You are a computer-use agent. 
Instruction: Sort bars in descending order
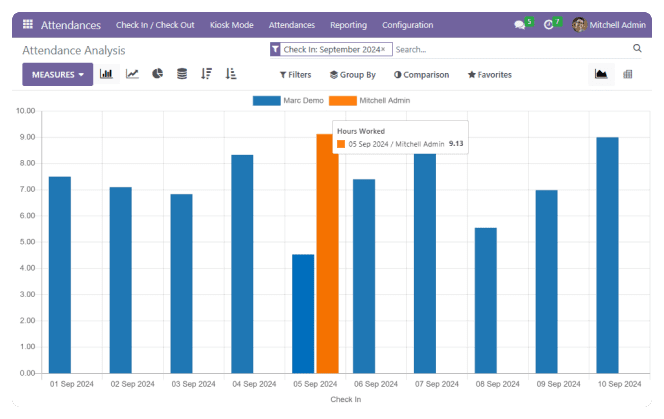point(206,74)
